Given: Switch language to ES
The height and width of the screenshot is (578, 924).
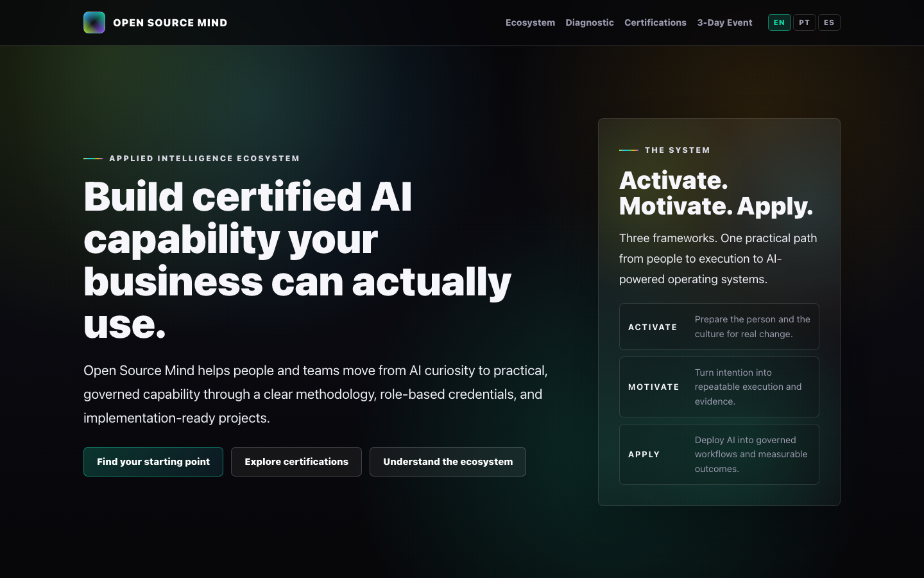Looking at the screenshot, I should tap(829, 22).
